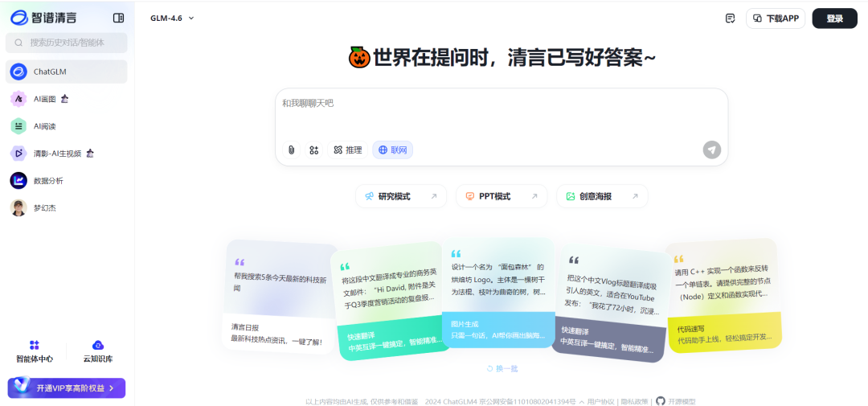Click the GitHub 开源模型 icon
This screenshot has height=406, width=868.
pos(661,400)
